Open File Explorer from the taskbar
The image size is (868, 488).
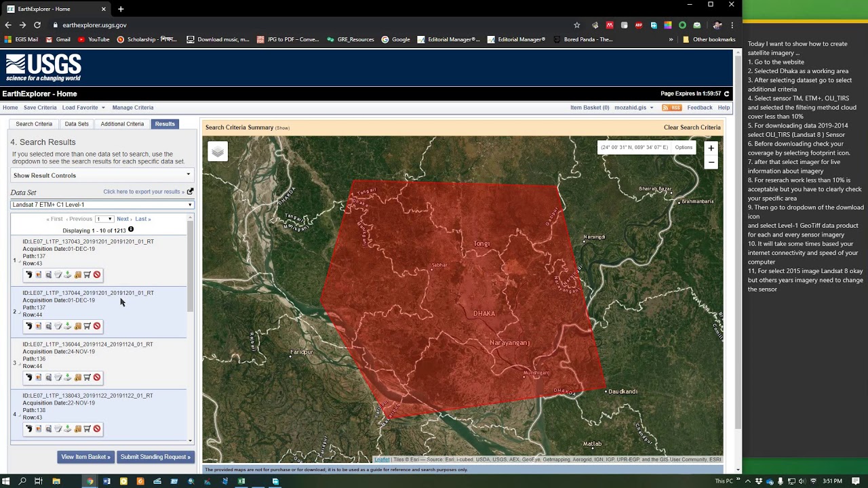(x=56, y=481)
